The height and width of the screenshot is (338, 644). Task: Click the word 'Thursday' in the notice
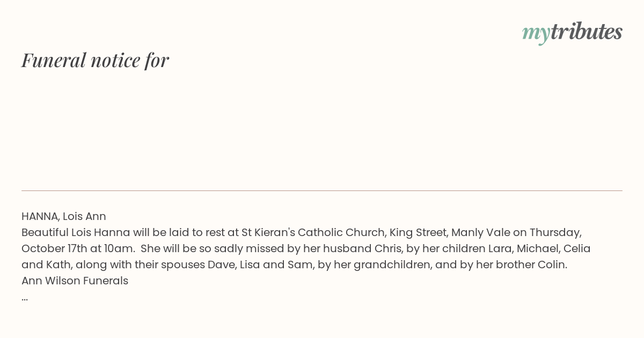click(554, 232)
